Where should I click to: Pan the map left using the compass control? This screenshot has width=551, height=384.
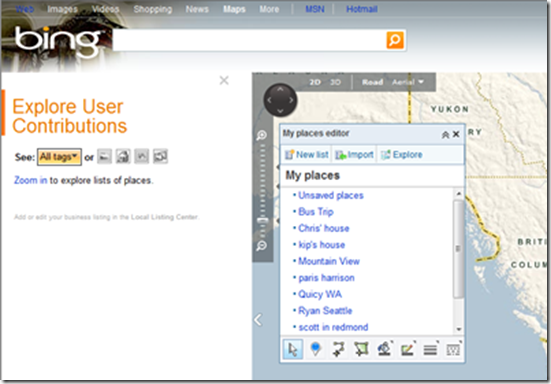coord(269,100)
